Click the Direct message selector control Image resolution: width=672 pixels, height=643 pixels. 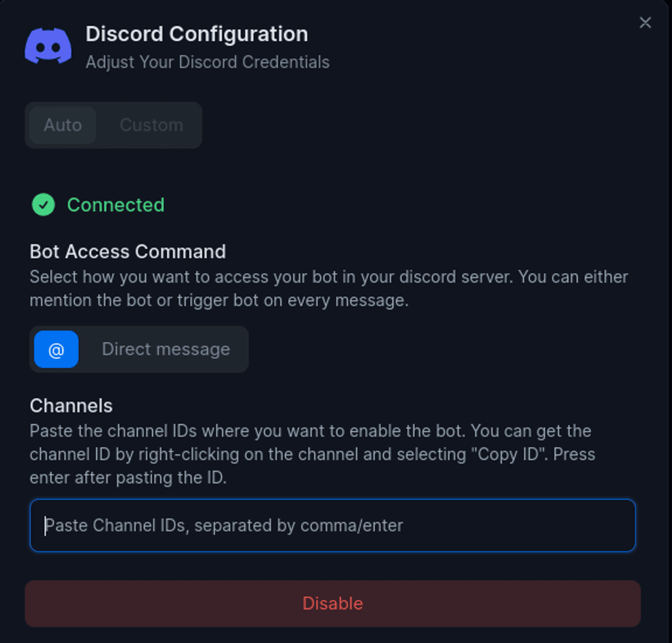pos(139,349)
